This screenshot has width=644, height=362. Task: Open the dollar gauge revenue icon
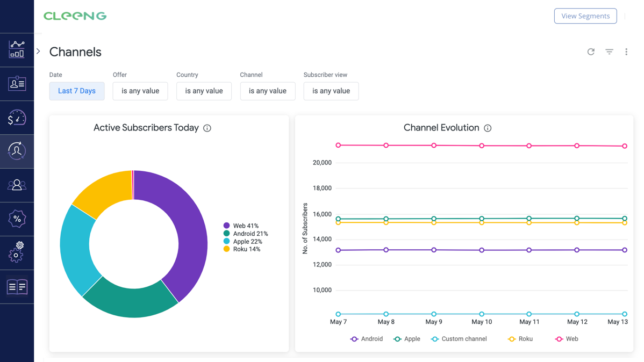pyautogui.click(x=17, y=118)
